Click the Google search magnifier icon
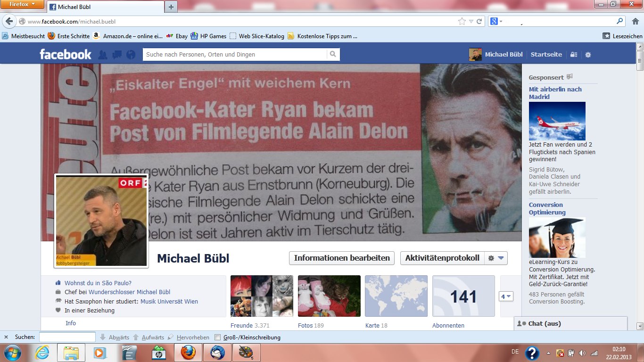The height and width of the screenshot is (362, 644). pos(620,21)
